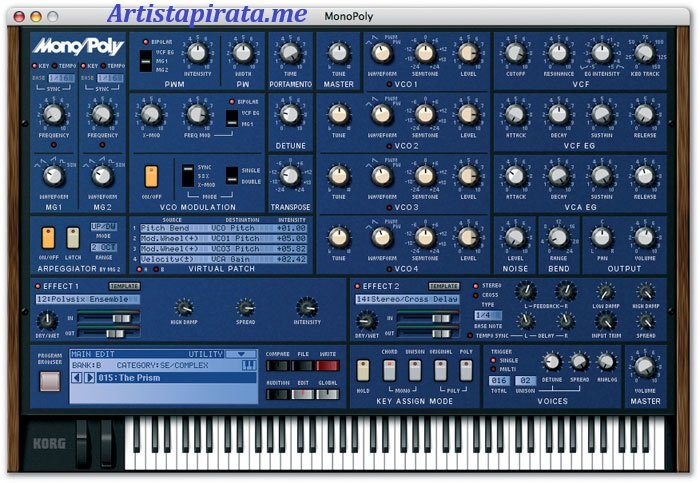Click the Audition button
The image size is (700, 483).
(x=277, y=395)
